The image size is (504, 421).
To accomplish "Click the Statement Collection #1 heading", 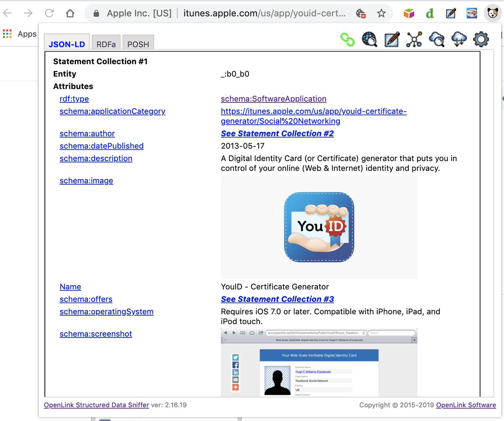I will pyautogui.click(x=100, y=61).
